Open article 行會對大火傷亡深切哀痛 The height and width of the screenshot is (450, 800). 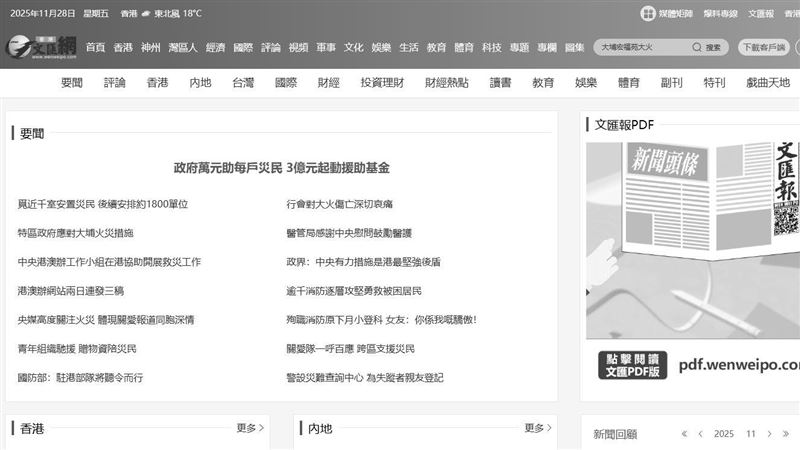[x=340, y=204]
